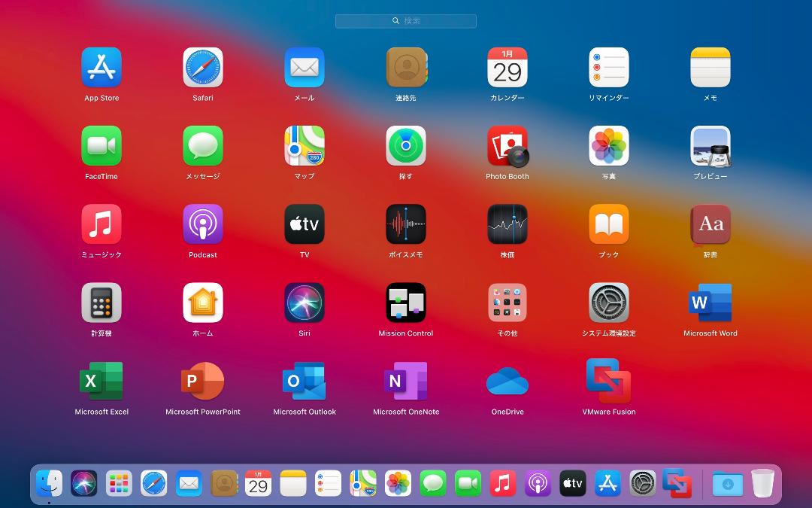Open Notes from the Dock
The image size is (812, 508).
293,484
